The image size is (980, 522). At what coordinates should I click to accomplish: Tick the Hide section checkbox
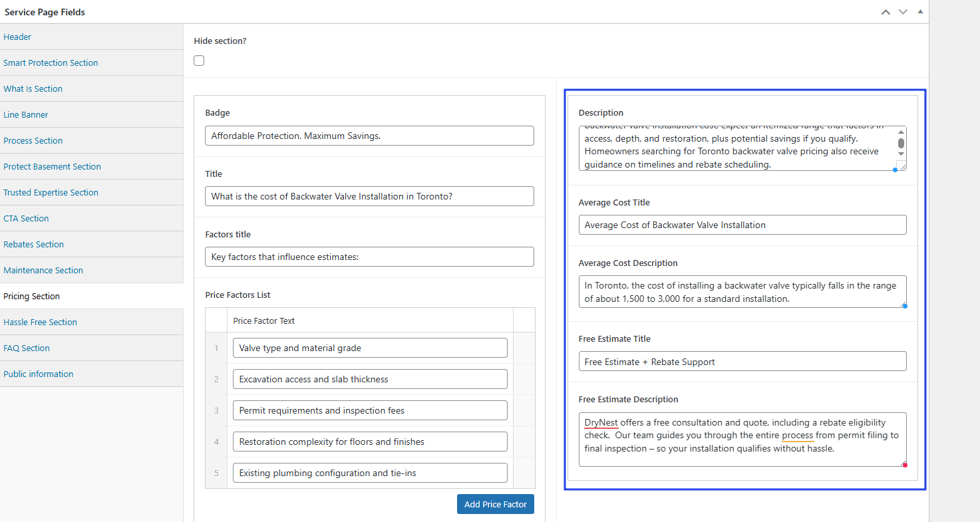point(199,61)
